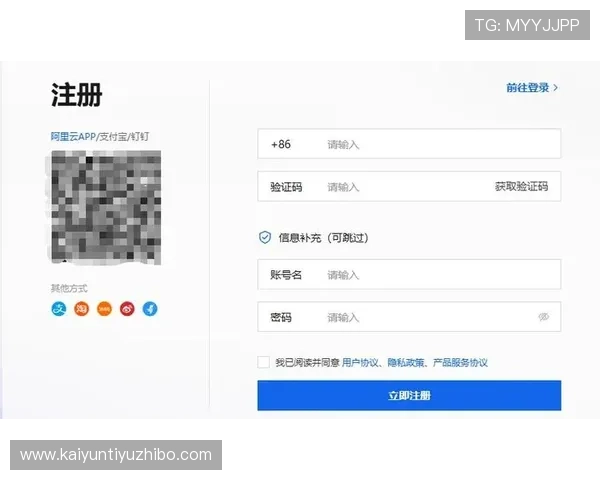Open the 隐私政策 link
Viewport: 600px width, 480px height.
406,362
